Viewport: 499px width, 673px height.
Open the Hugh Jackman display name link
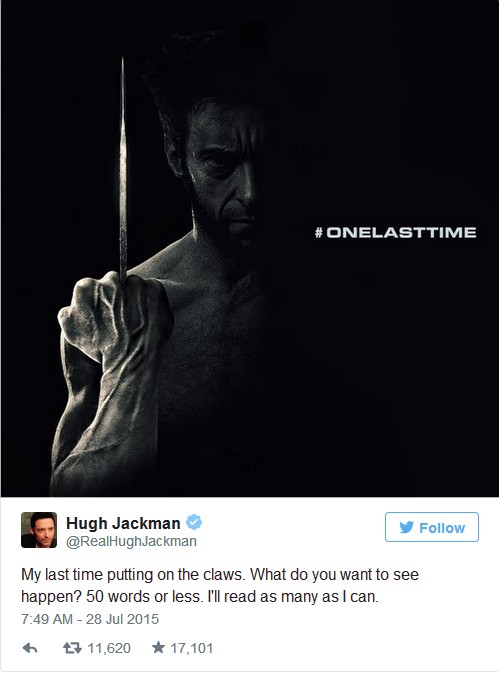point(123,523)
